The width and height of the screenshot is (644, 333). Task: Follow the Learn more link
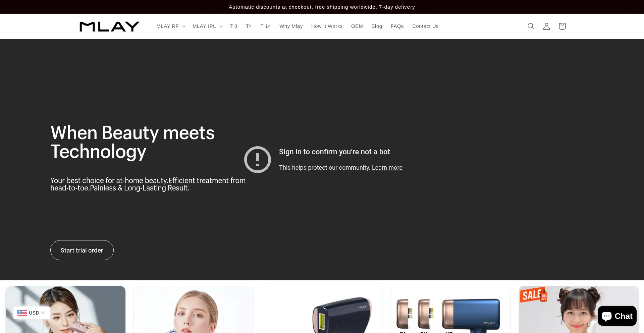(x=387, y=168)
